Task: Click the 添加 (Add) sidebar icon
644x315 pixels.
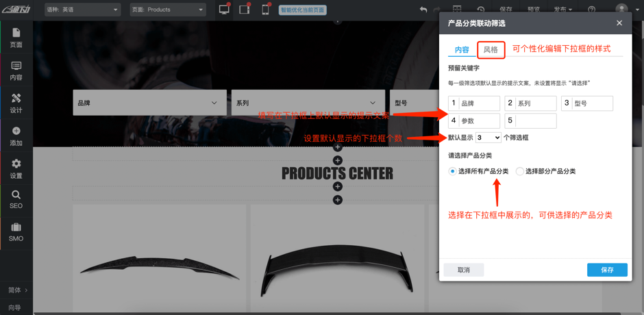Action: (x=16, y=136)
